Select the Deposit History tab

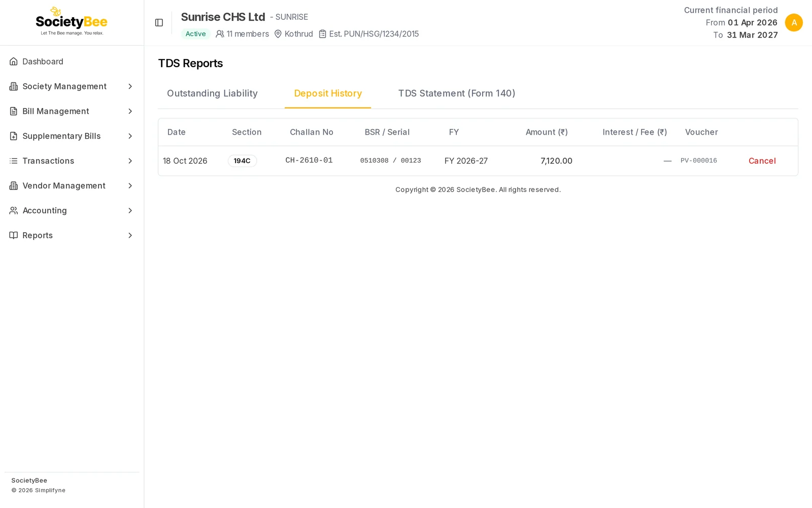click(x=328, y=93)
